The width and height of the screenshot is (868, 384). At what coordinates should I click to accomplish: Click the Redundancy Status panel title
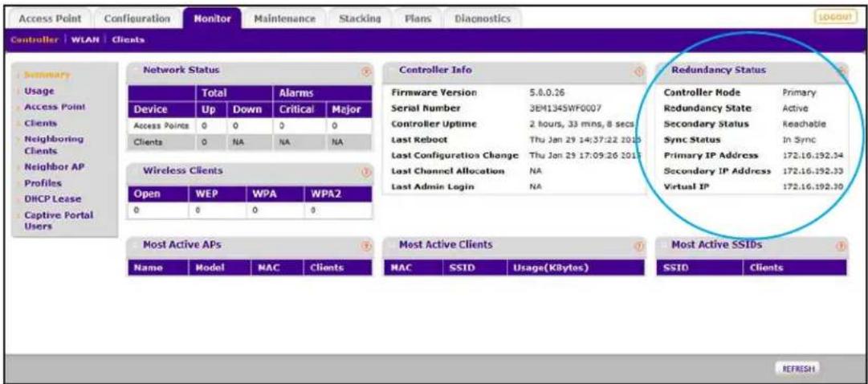point(719,70)
